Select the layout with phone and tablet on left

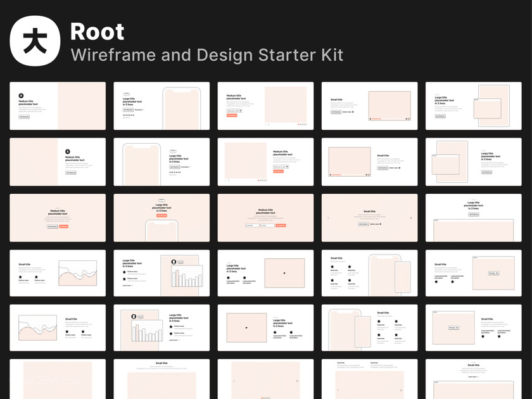click(x=369, y=328)
